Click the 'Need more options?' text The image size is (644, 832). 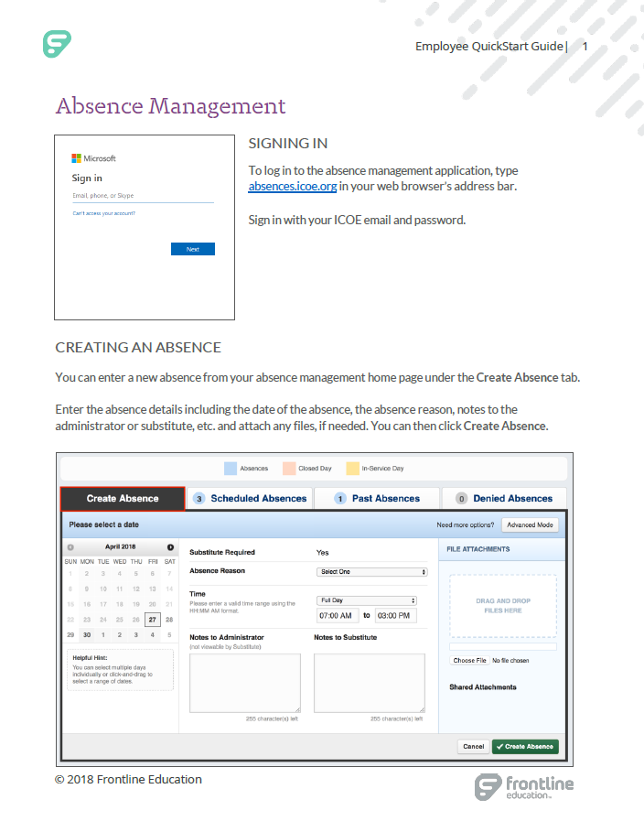(466, 525)
